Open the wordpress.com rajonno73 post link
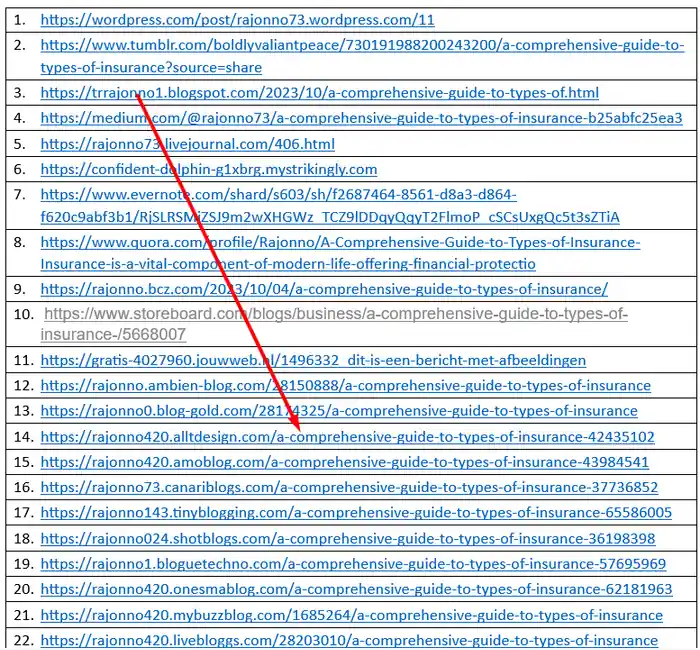This screenshot has width=700, height=650. 237,20
